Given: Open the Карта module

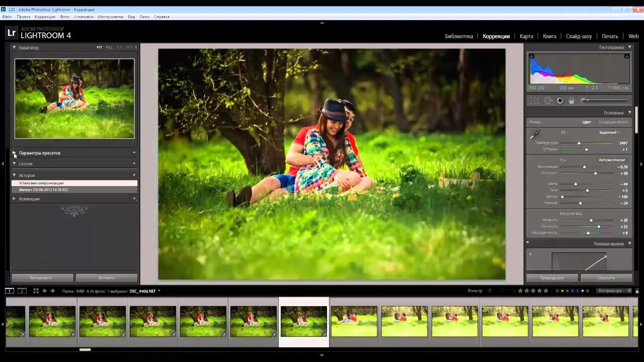Looking at the screenshot, I should (526, 36).
